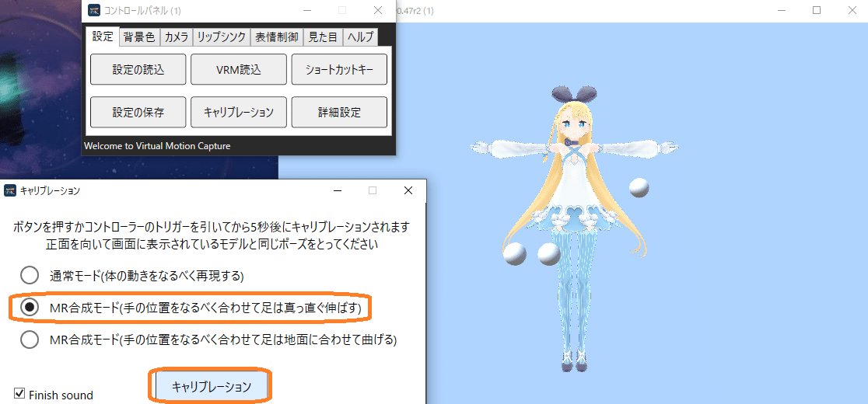Screen dimensions: 868x404
Task: Click the calibration instruction text about 5秒後
Action: point(212,227)
